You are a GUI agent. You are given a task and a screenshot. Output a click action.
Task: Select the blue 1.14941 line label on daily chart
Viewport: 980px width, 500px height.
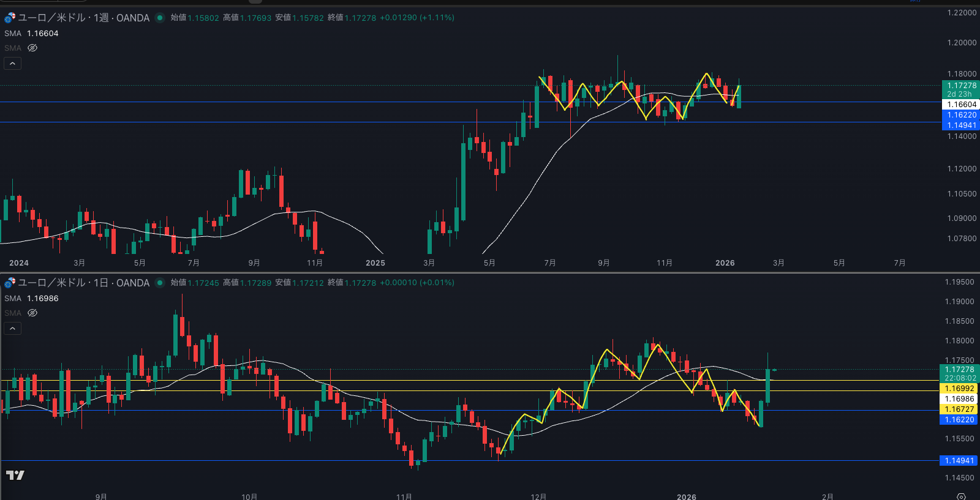[x=959, y=461]
